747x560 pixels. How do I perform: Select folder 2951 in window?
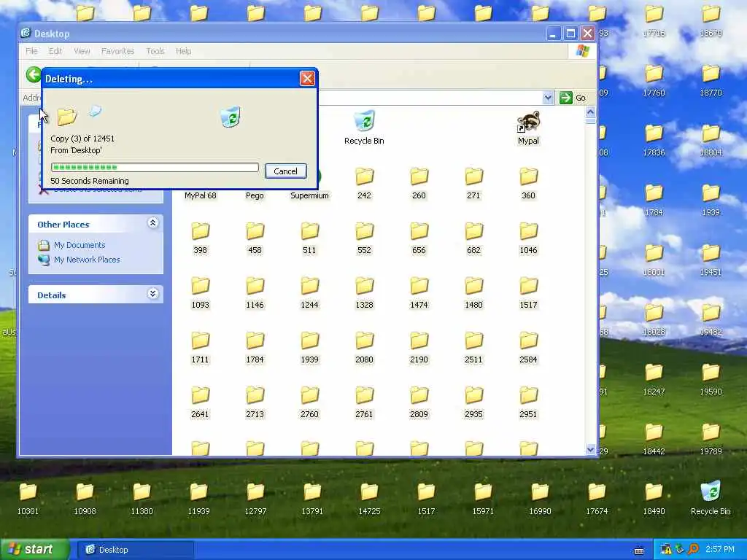coord(528,402)
